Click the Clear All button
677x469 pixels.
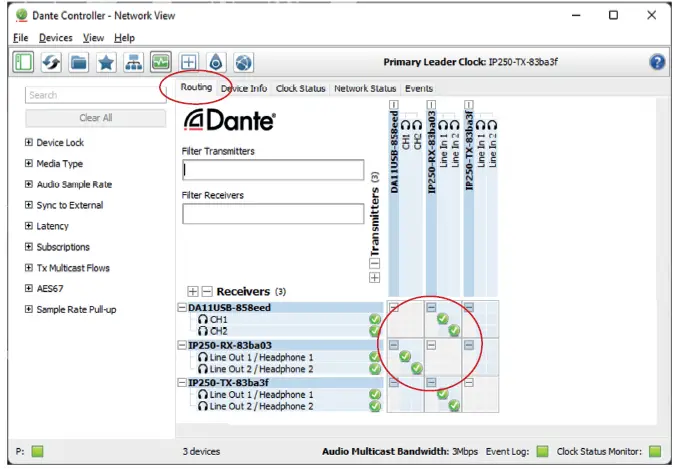tap(95, 118)
